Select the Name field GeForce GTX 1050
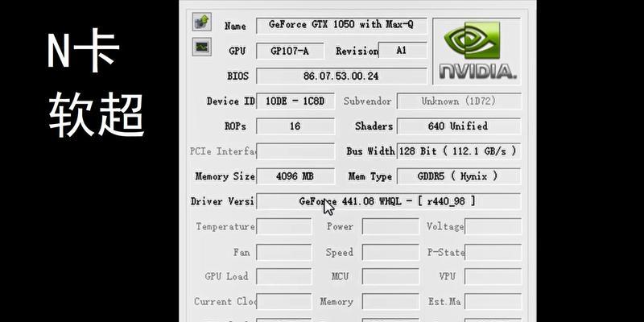 pyautogui.click(x=341, y=26)
